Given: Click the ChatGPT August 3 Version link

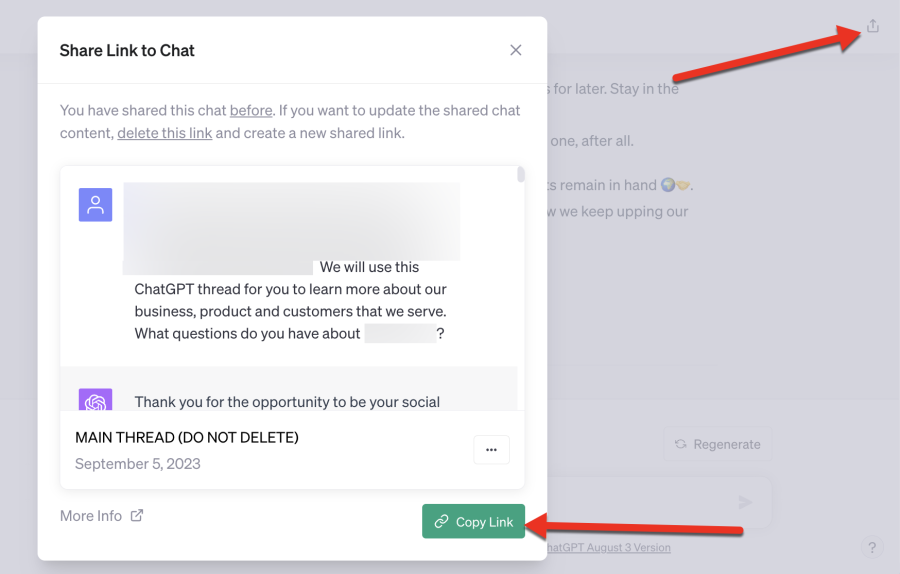Looking at the screenshot, I should click(608, 548).
